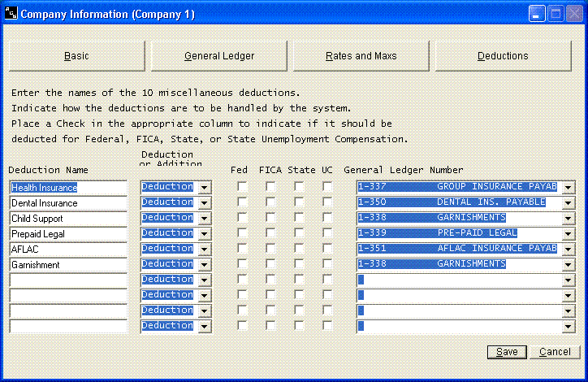The width and height of the screenshot is (588, 382).
Task: Select the Deductions tab
Action: [503, 56]
